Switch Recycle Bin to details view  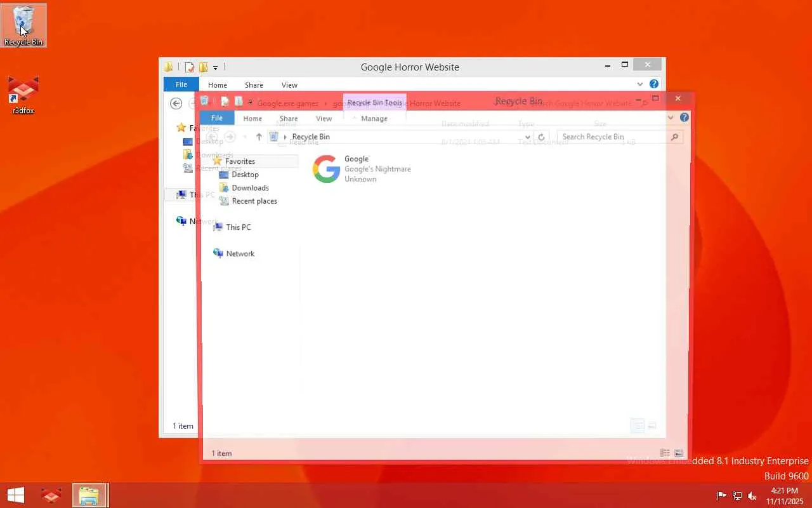pos(665,453)
